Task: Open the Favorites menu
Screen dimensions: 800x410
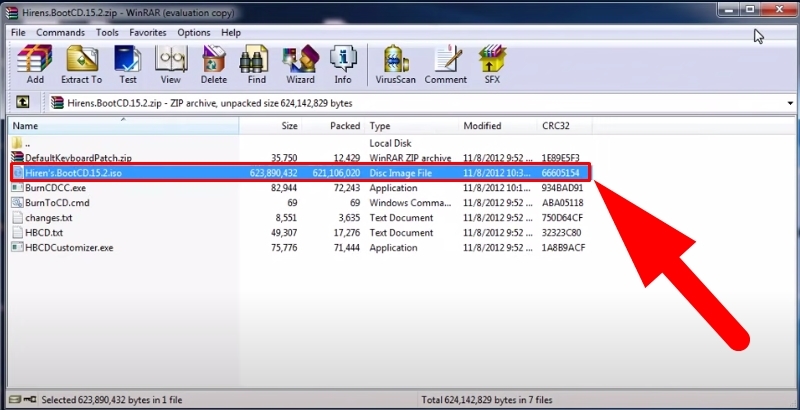Action: tap(147, 32)
